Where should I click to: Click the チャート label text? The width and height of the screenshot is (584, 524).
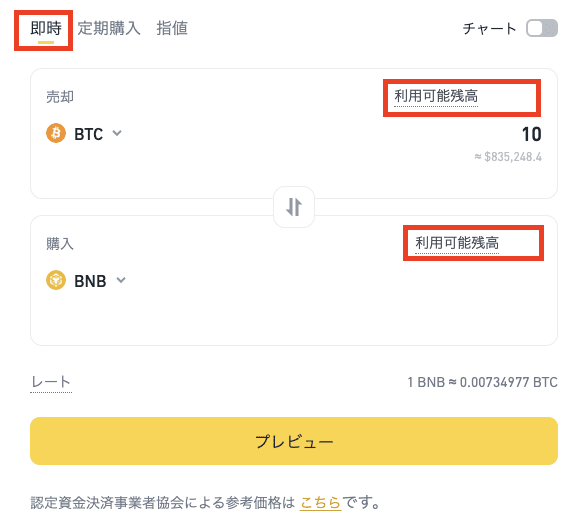click(489, 29)
